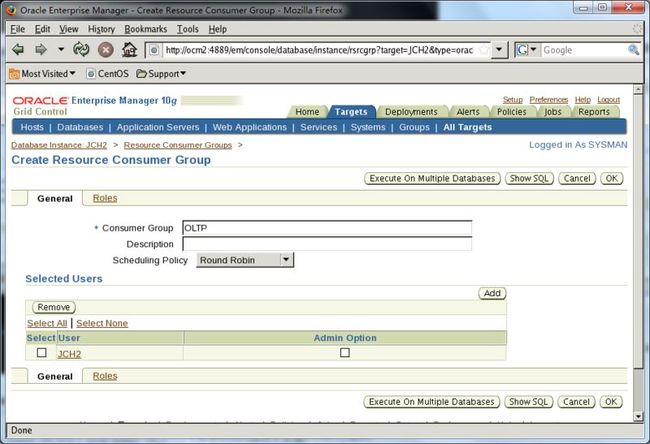Open the Support bookmarks folder
The image size is (650, 444).
tap(161, 74)
